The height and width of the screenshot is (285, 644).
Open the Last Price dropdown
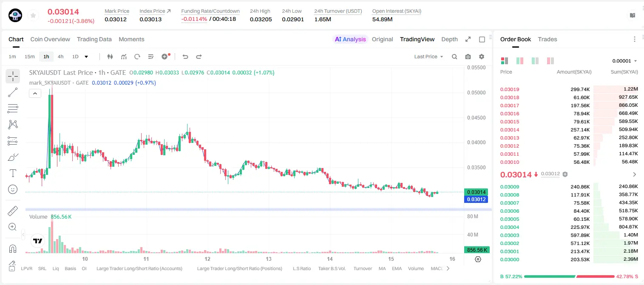click(429, 57)
